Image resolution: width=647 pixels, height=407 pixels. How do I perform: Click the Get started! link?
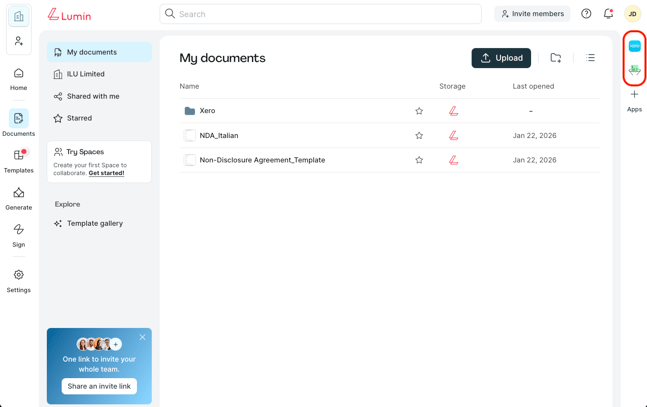coord(106,173)
